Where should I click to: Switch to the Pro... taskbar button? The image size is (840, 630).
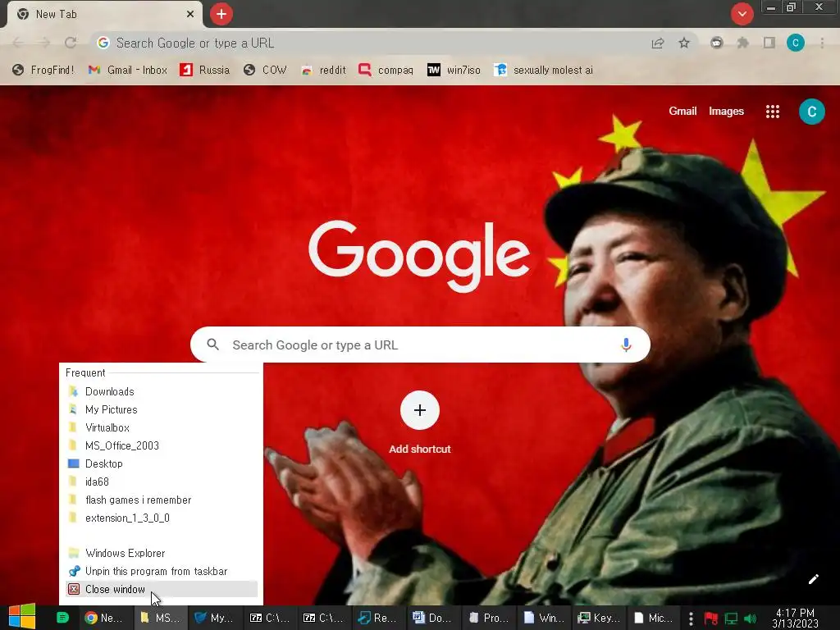pyautogui.click(x=488, y=618)
